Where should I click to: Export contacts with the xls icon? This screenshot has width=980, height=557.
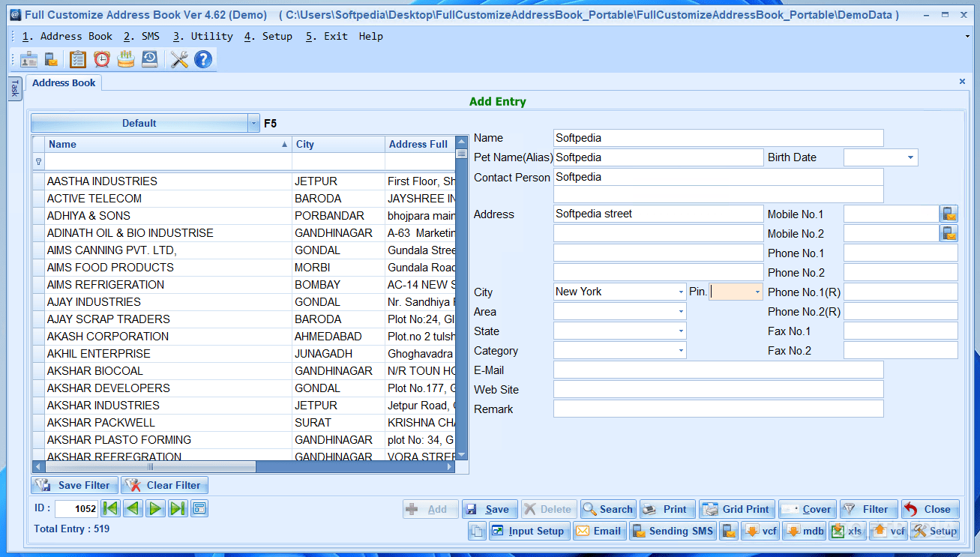847,531
